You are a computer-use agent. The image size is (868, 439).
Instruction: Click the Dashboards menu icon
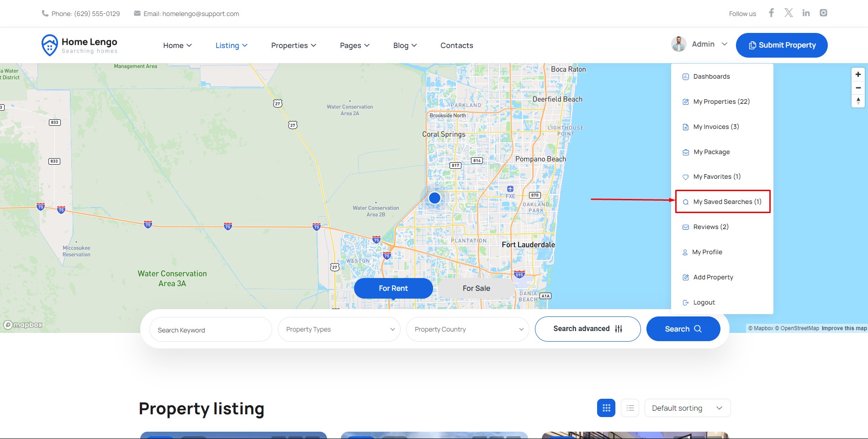tap(685, 77)
